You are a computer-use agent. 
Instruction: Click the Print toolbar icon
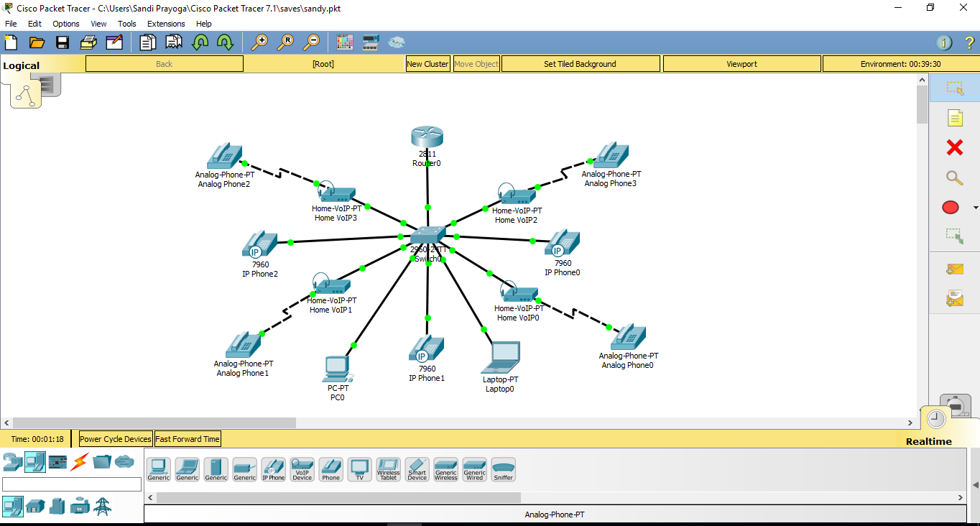point(88,42)
